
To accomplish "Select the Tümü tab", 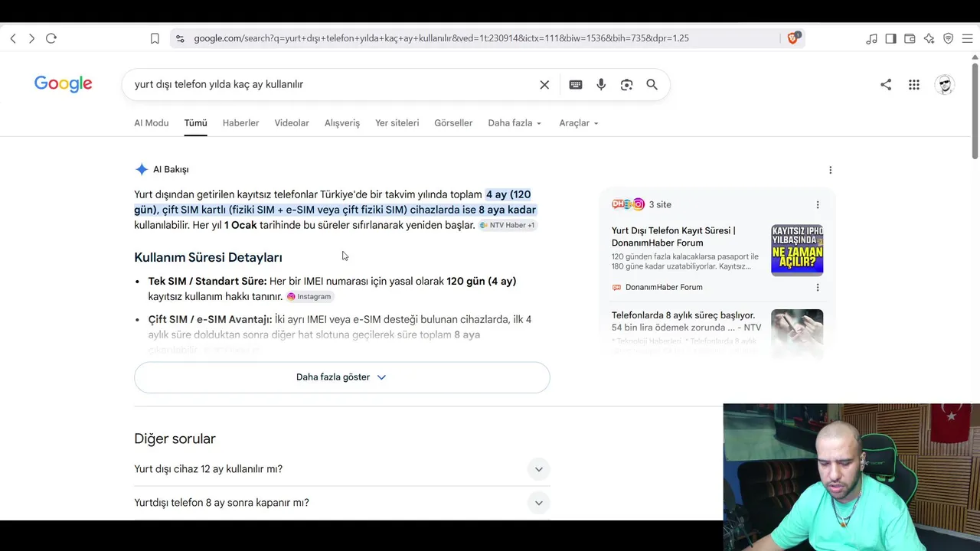I will tap(195, 123).
